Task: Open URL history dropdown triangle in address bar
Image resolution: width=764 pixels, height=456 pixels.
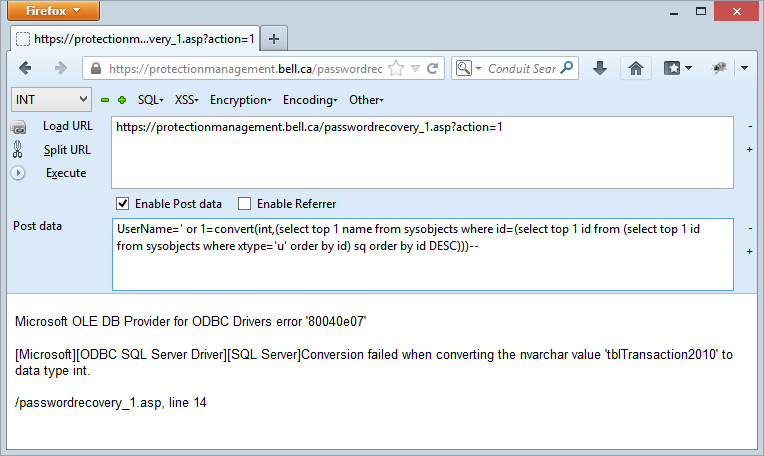Action: point(415,69)
